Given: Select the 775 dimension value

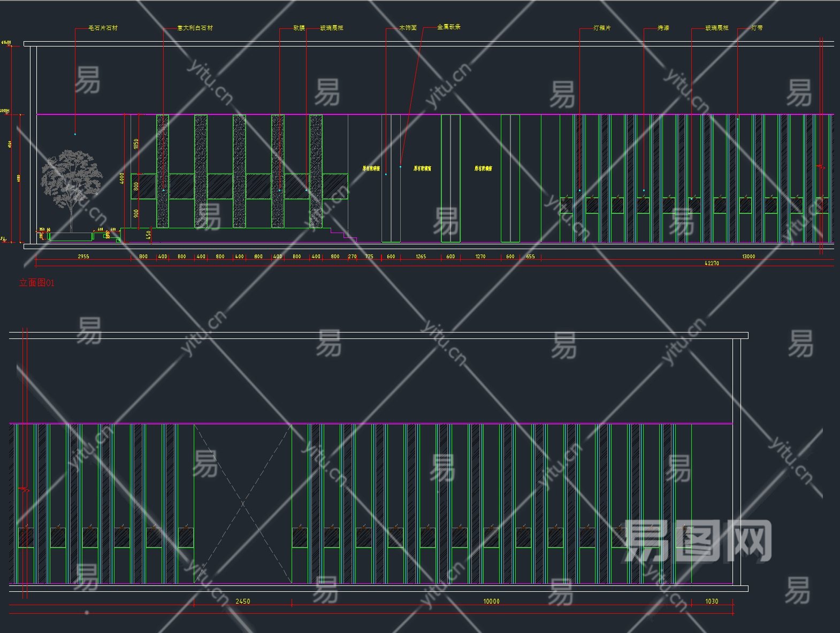Looking at the screenshot, I should (369, 257).
